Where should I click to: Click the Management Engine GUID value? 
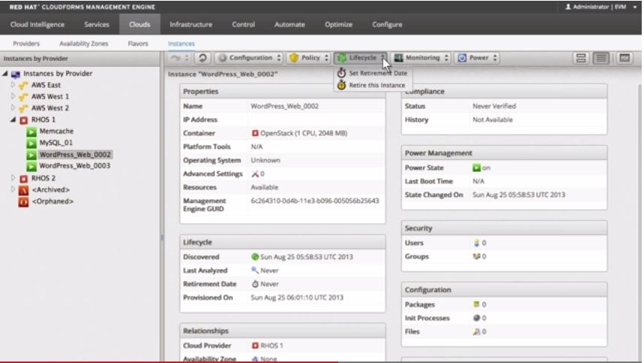pos(315,201)
